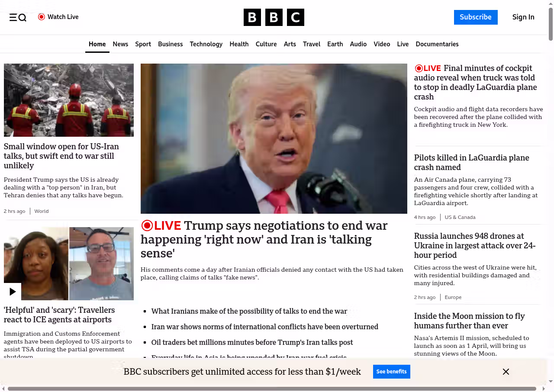Viewport: 554px width, 392px height.
Task: Close the subscription banner with X
Action: coord(506,372)
